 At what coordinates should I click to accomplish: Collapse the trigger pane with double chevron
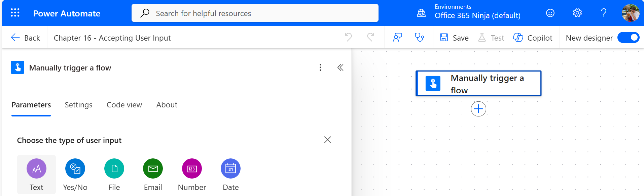pyautogui.click(x=340, y=67)
